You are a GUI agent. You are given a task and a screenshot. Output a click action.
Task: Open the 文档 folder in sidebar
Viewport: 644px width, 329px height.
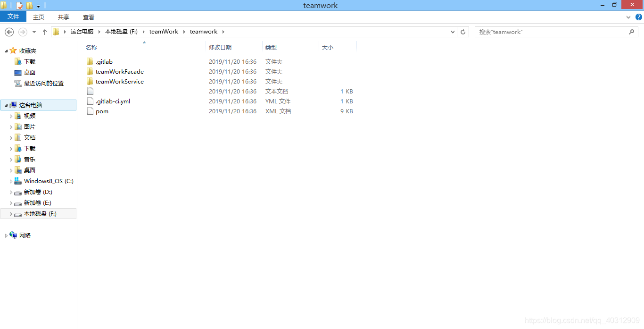click(30, 138)
